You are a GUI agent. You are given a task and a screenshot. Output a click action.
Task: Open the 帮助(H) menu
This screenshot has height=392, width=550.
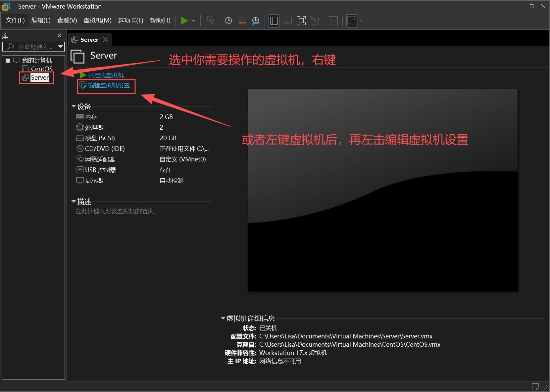tap(160, 21)
